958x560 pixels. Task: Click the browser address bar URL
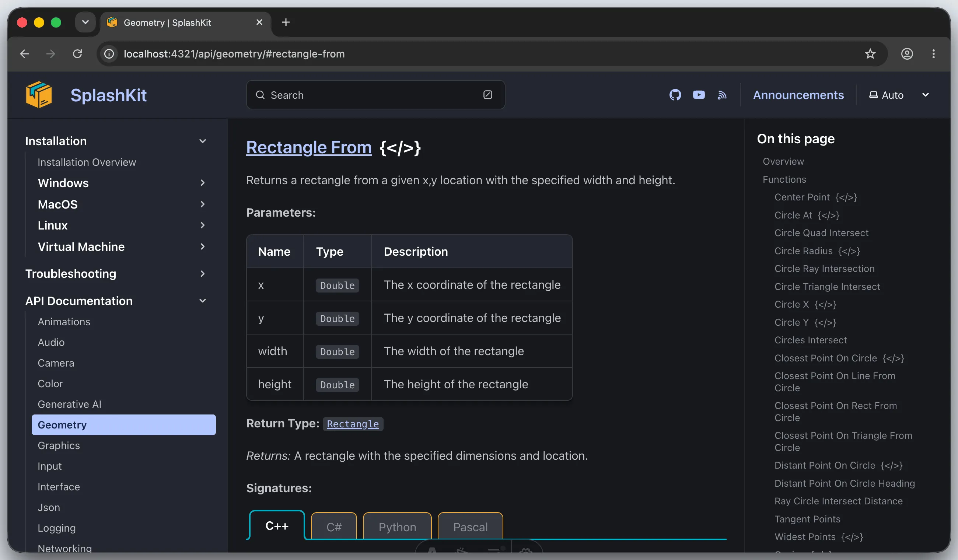coord(234,54)
